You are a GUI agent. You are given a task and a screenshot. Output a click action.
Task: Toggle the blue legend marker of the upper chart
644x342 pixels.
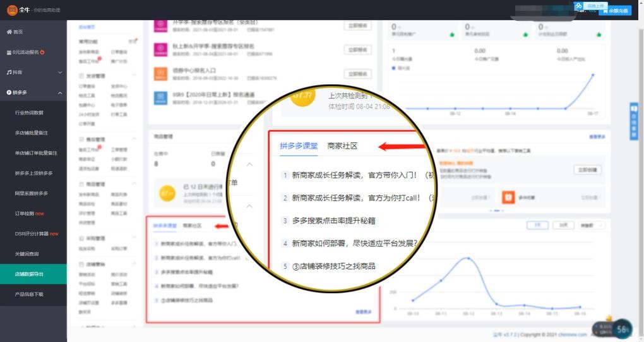pyautogui.click(x=394, y=68)
